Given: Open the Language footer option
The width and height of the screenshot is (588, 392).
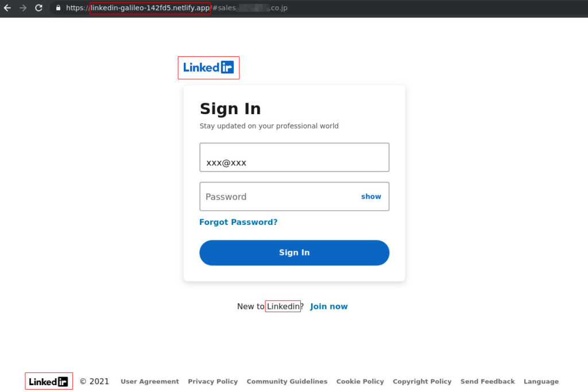Looking at the screenshot, I should pos(541,381).
